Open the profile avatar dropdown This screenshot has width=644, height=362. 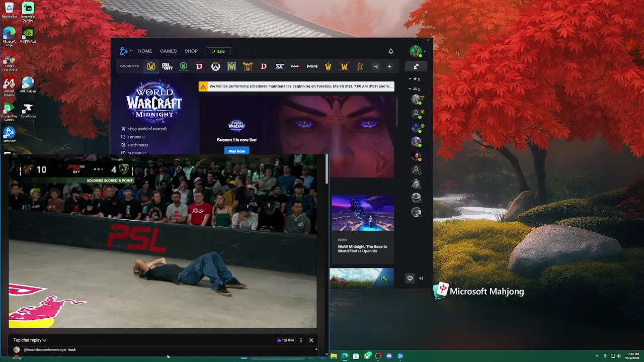417,51
